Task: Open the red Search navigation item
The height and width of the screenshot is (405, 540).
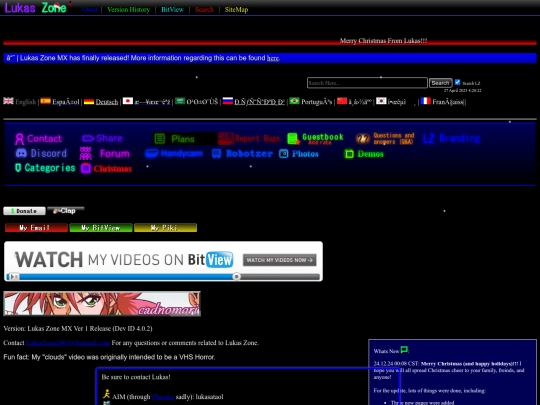Action: point(204,10)
